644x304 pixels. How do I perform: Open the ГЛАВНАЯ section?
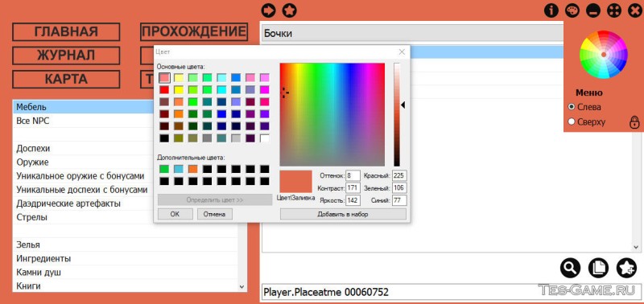(66, 31)
